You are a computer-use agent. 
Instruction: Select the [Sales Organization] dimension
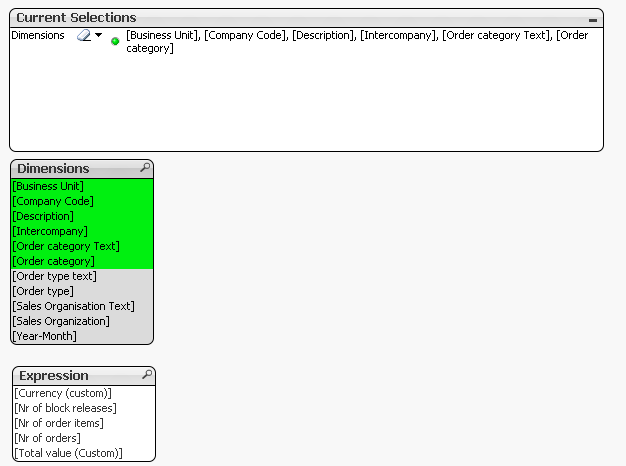82,321
